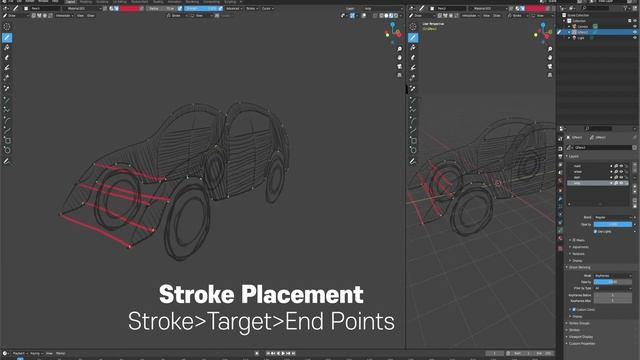
Task: Select the Box tool in left viewport
Action: (7, 140)
